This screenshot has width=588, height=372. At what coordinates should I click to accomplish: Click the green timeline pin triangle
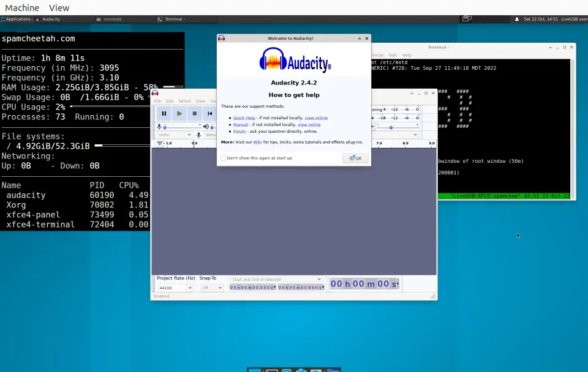160,143
